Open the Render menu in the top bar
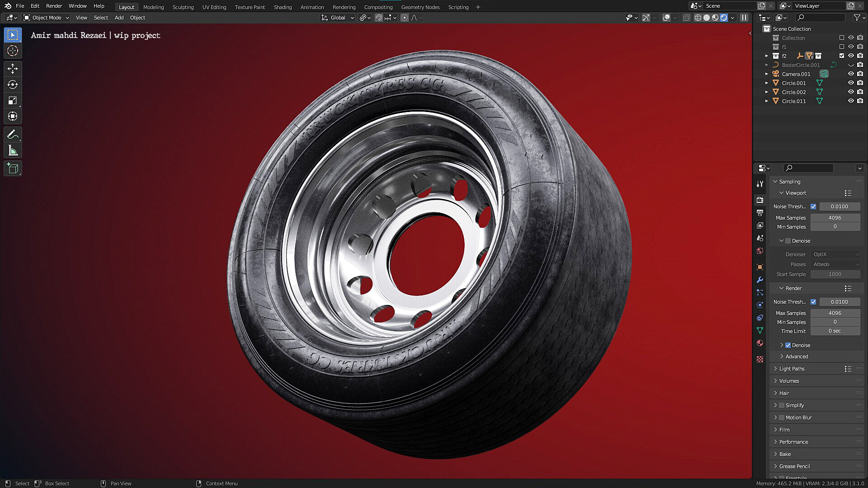Viewport: 868px width, 488px height. [54, 6]
